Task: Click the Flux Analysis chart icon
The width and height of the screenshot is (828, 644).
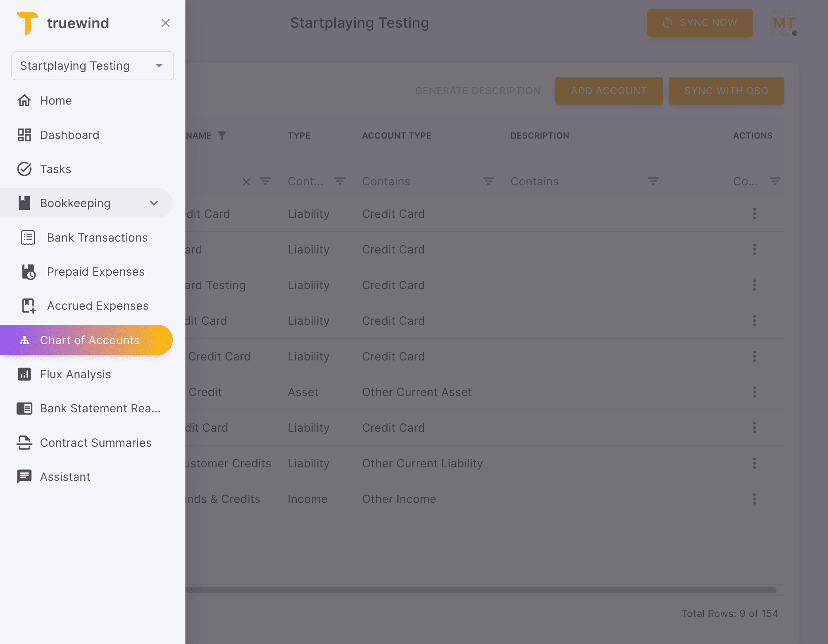Action: pos(24,374)
